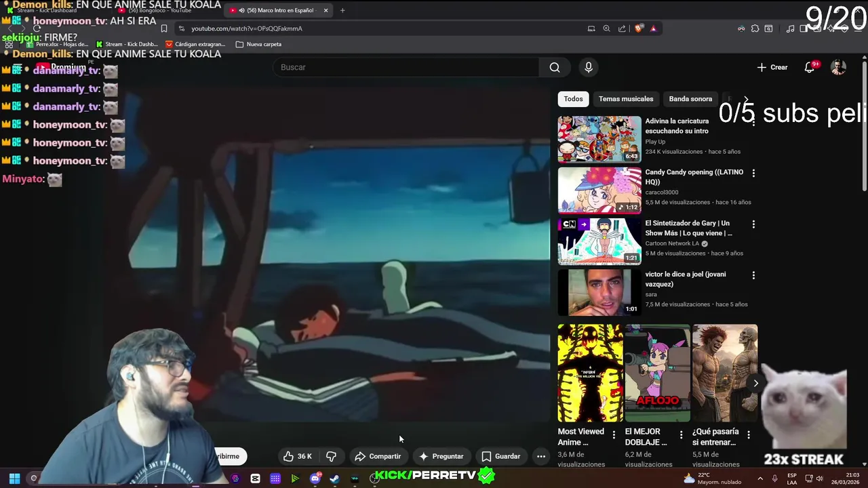Click the Brave Rewards triangle icon
This screenshot has width=868, height=488.
(653, 28)
